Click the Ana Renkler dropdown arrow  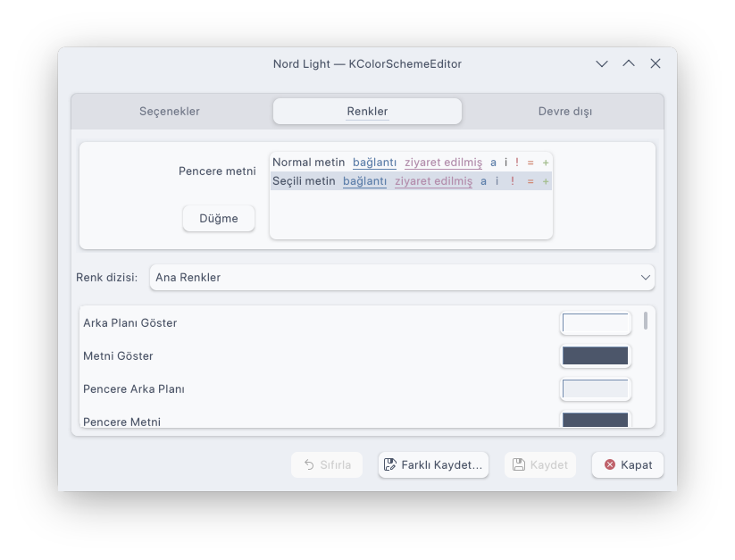646,278
